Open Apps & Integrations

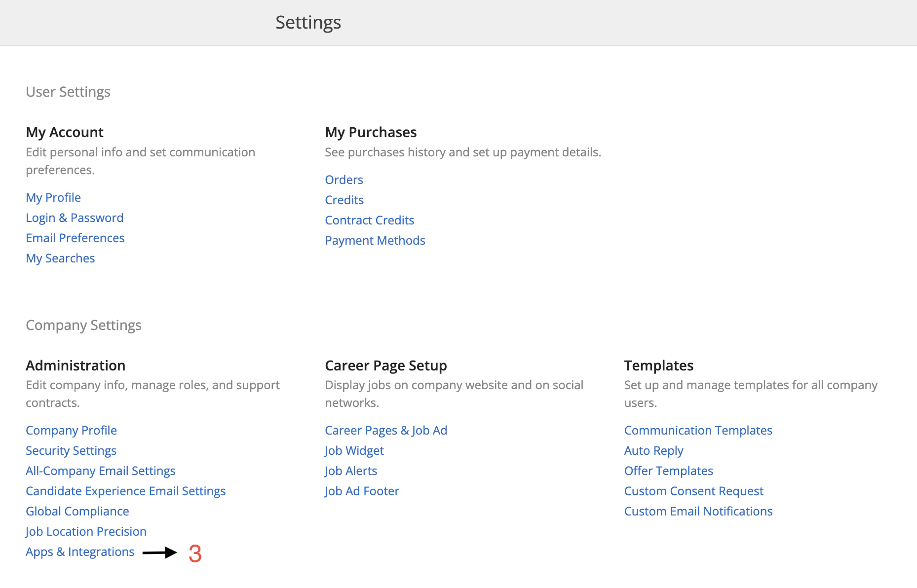click(x=80, y=551)
